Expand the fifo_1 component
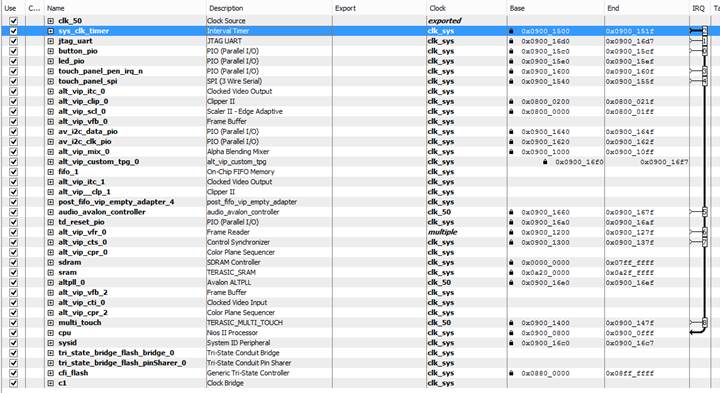This screenshot has height=393, width=720. click(x=51, y=172)
